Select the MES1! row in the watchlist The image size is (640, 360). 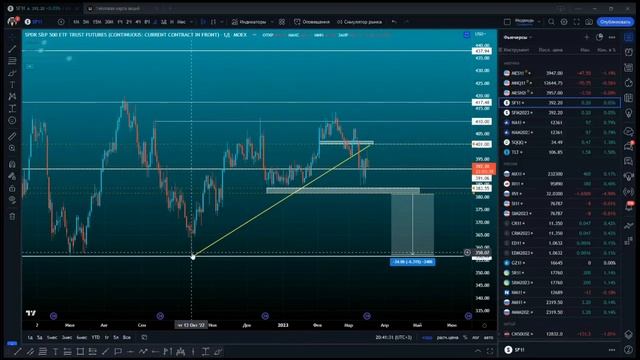pos(560,73)
